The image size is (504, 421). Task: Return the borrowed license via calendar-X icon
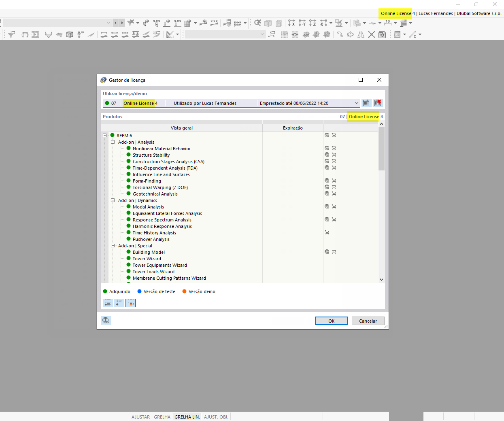(377, 103)
